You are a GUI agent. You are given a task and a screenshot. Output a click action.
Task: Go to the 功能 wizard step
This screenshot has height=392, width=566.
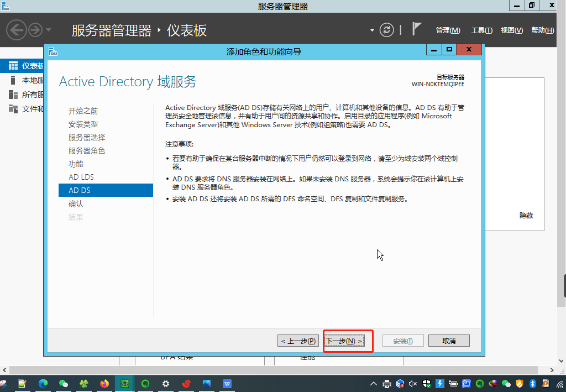(76, 164)
